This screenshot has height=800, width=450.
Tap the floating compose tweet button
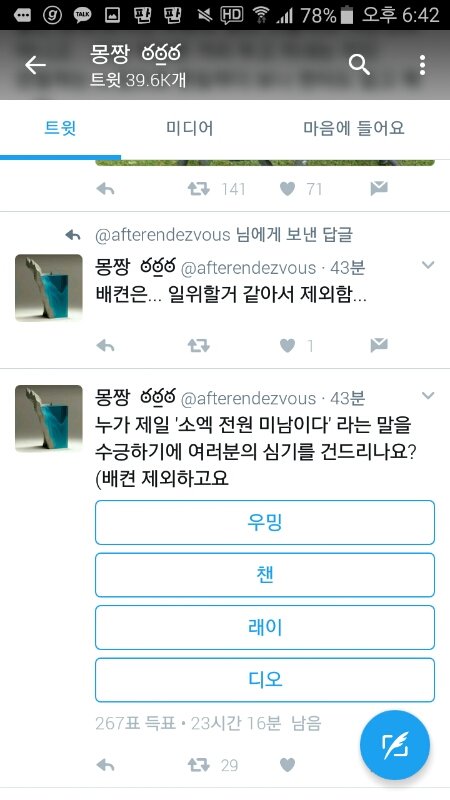click(x=395, y=744)
